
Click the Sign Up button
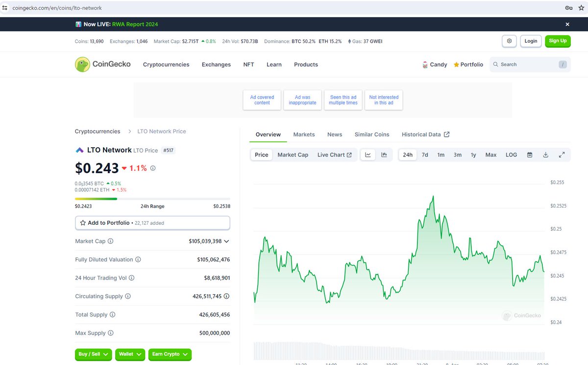[x=558, y=41]
